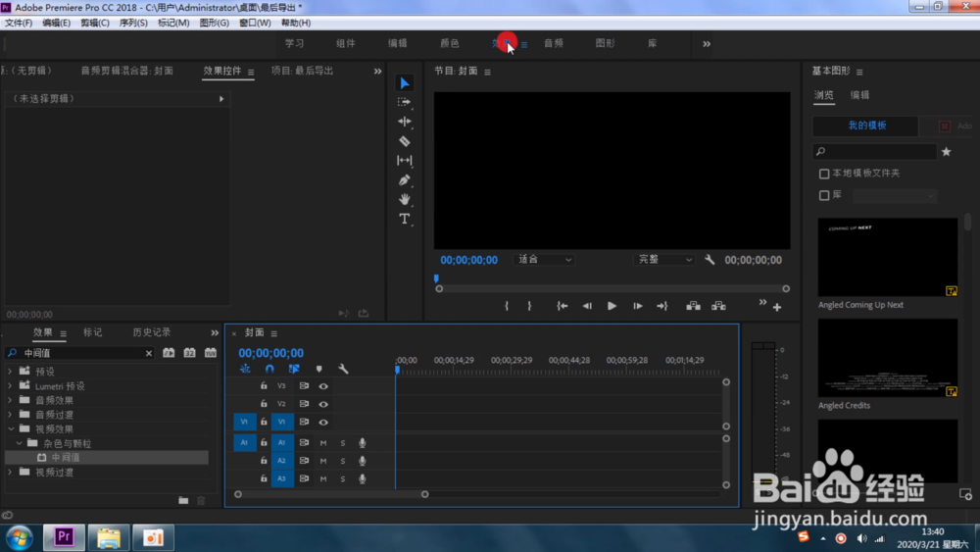Clear the effects search field
This screenshot has width=980, height=552.
click(x=149, y=353)
